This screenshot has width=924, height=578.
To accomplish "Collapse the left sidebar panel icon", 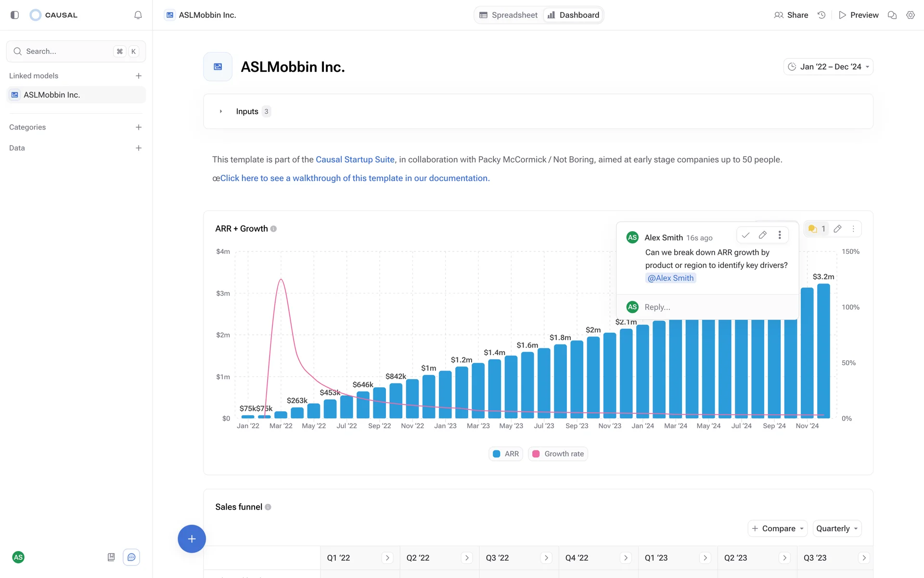I will point(14,15).
